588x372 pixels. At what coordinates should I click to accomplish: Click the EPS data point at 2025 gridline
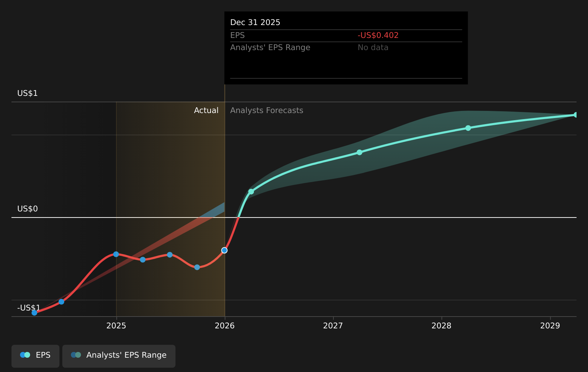116,254
